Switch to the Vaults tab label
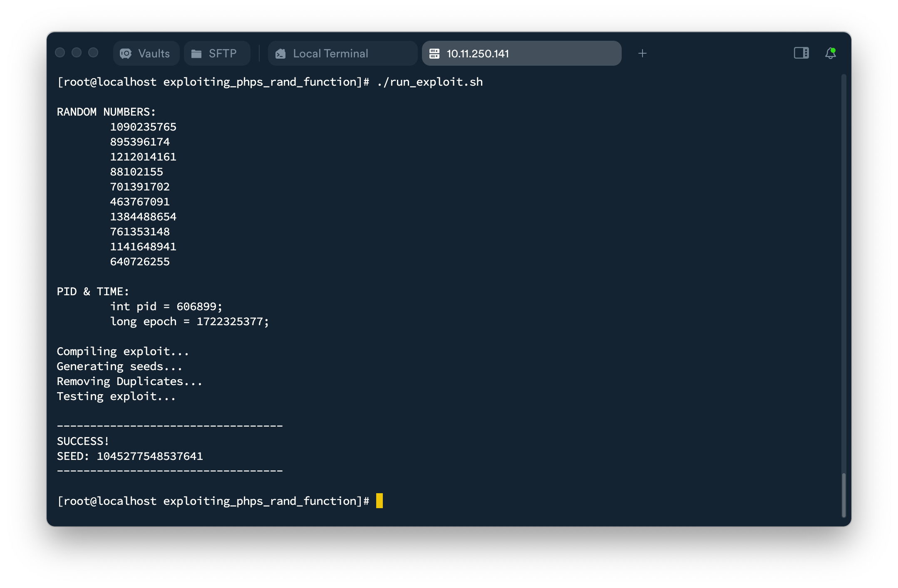Viewport: 898px width, 588px height. coord(154,54)
